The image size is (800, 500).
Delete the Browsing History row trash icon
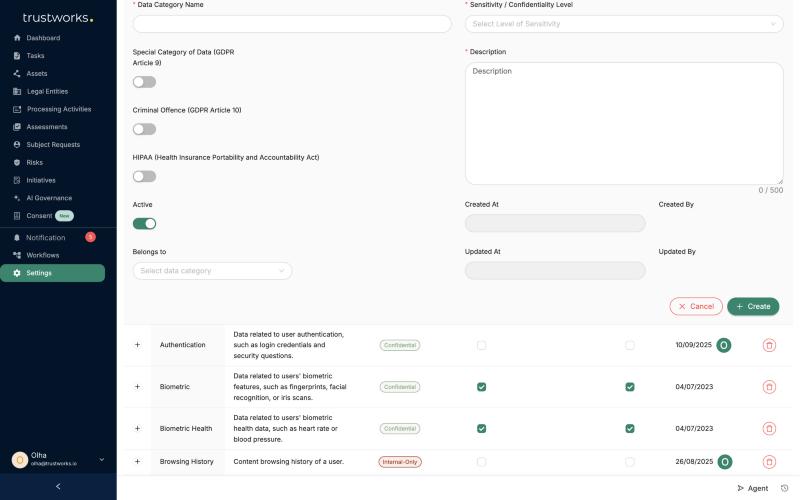tap(769, 462)
